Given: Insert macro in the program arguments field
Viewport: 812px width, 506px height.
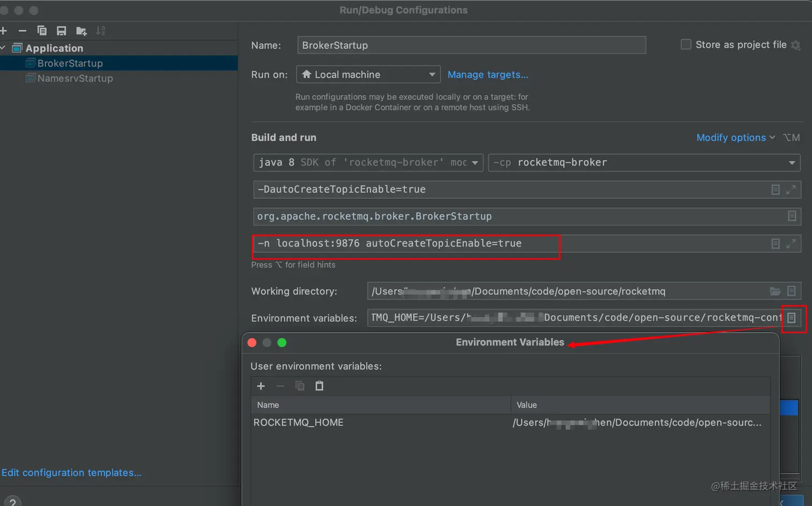Looking at the screenshot, I should [775, 243].
